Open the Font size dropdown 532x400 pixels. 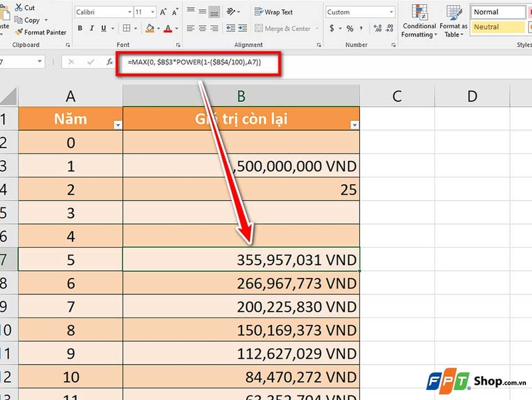point(152,11)
